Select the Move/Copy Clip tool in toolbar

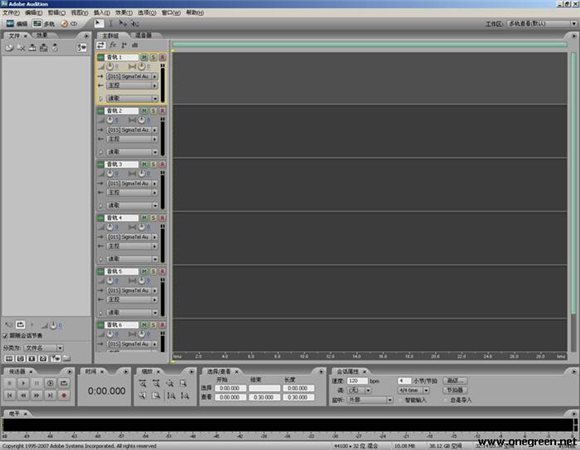click(x=122, y=23)
